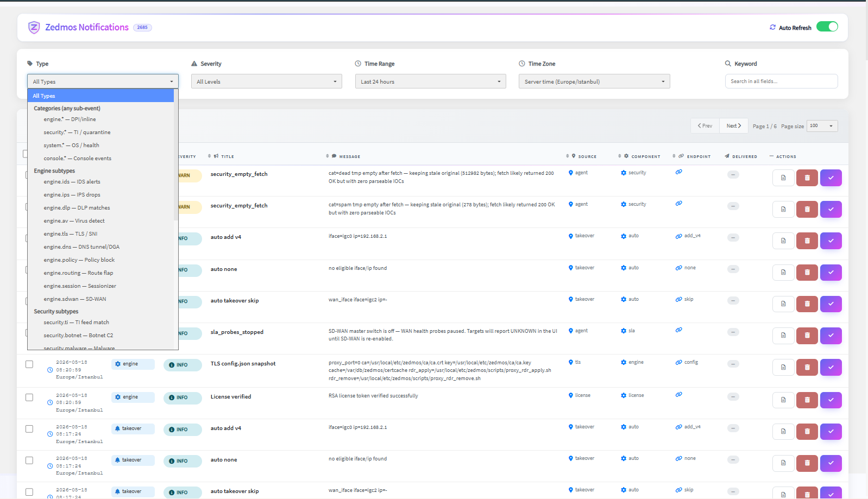Open the Page size dropdown showing 100
The height and width of the screenshot is (499, 868).
822,126
